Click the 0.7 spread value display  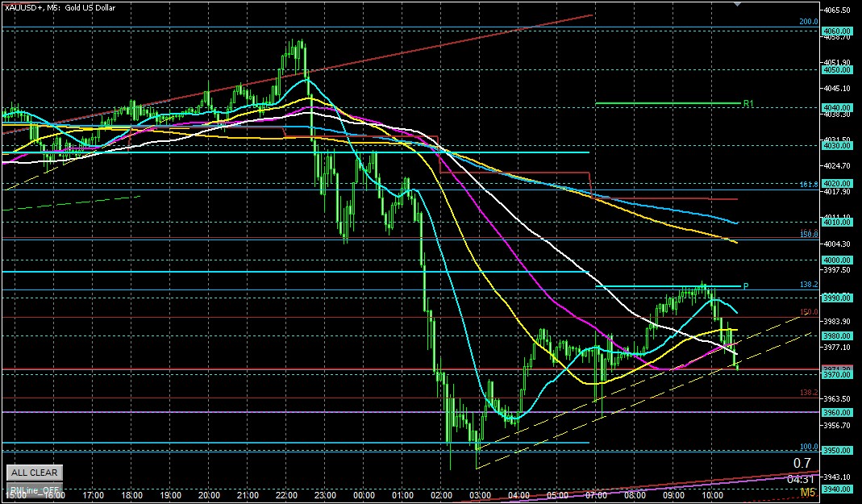point(802,463)
